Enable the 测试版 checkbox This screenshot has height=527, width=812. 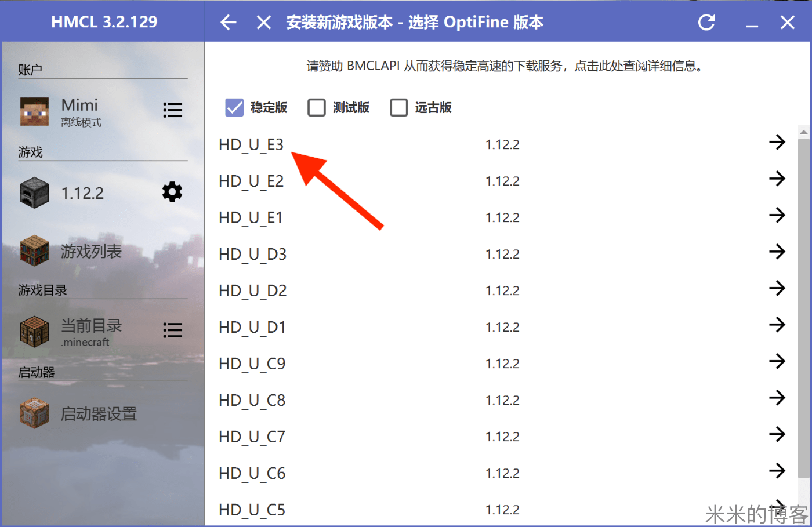click(317, 107)
